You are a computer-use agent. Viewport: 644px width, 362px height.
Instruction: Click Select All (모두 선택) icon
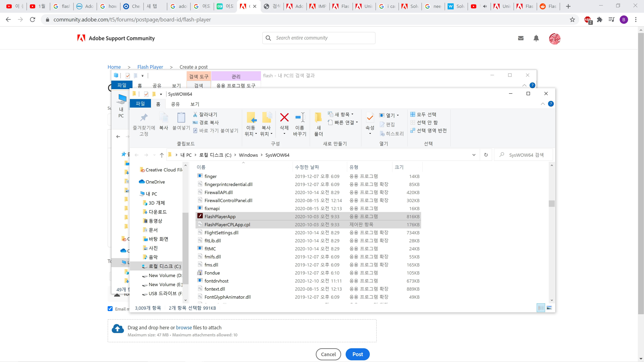point(413,114)
